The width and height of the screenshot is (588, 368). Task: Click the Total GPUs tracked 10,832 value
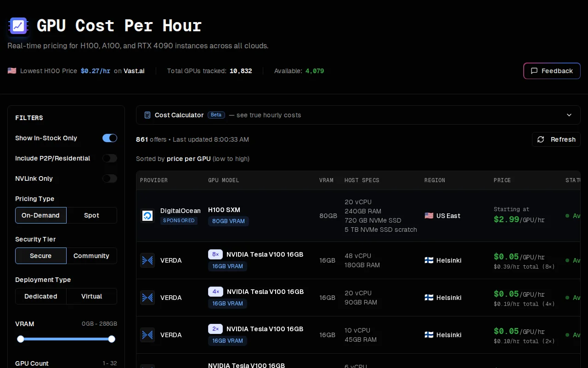click(241, 71)
